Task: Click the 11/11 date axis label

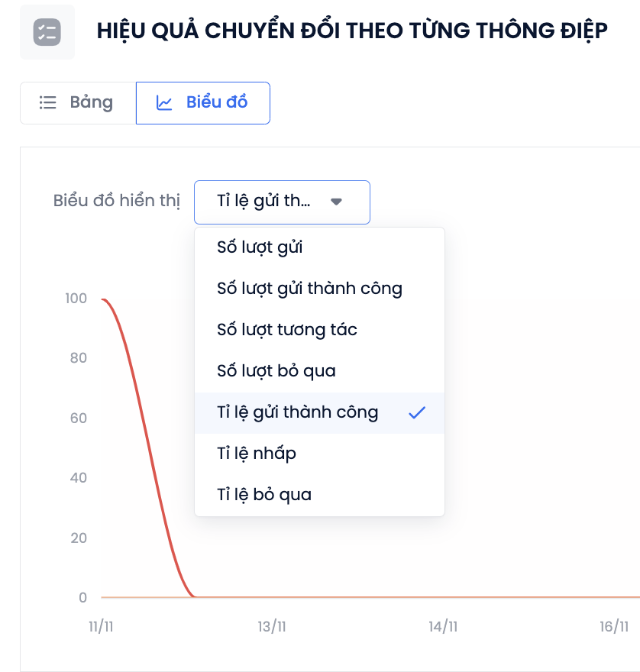Action: (101, 627)
